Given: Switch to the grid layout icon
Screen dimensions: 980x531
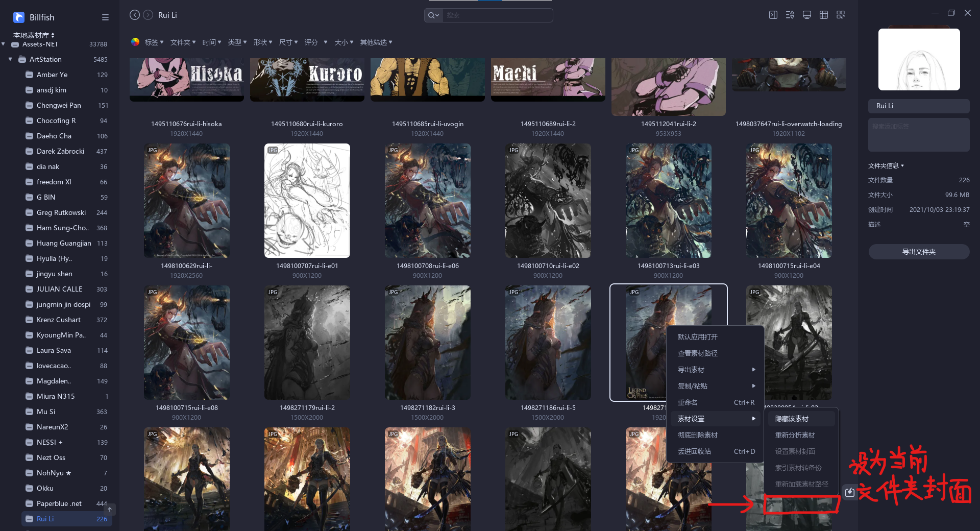Looking at the screenshot, I should coord(824,15).
